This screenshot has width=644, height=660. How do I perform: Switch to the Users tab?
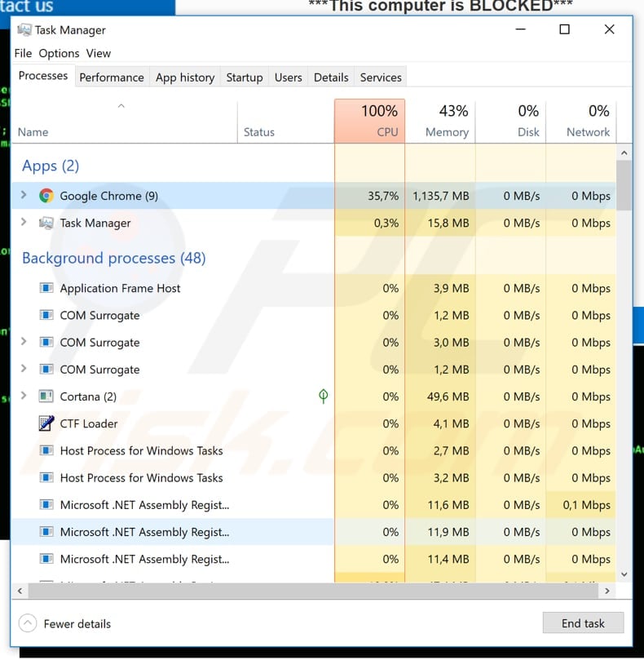click(x=288, y=78)
